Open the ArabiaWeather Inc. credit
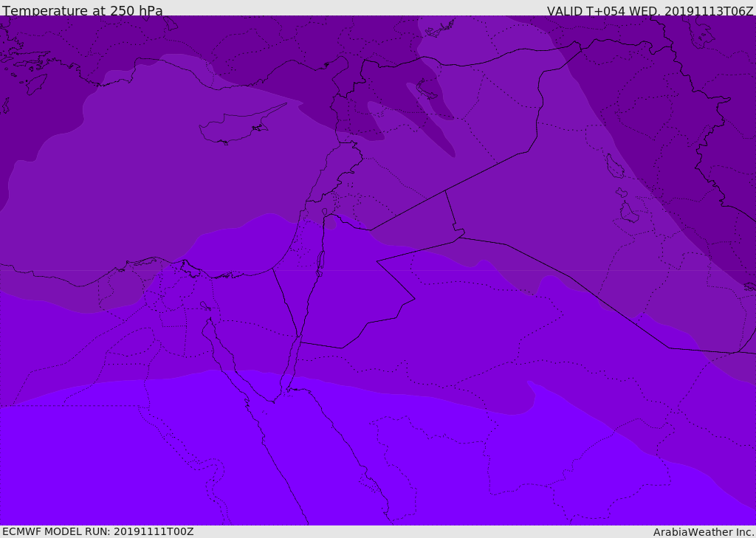The height and width of the screenshot is (538, 756). pos(703,532)
